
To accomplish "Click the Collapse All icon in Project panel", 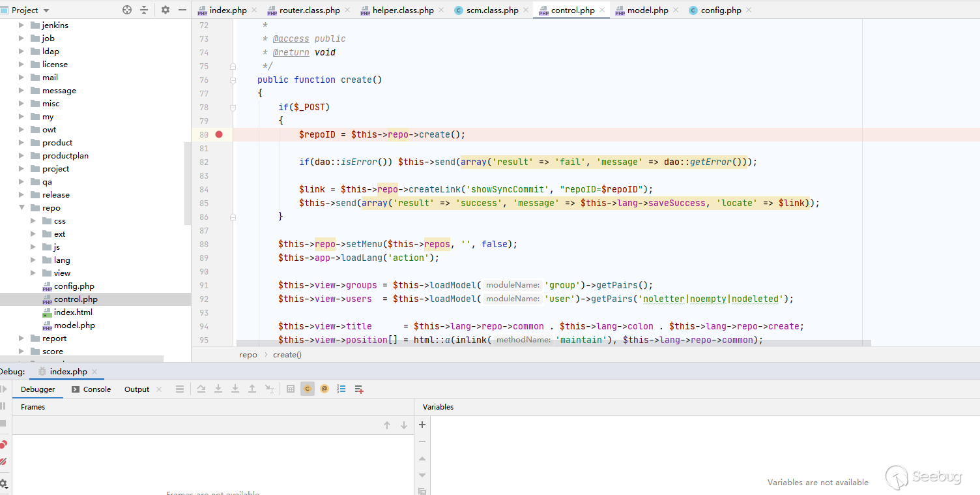I will click(x=144, y=10).
